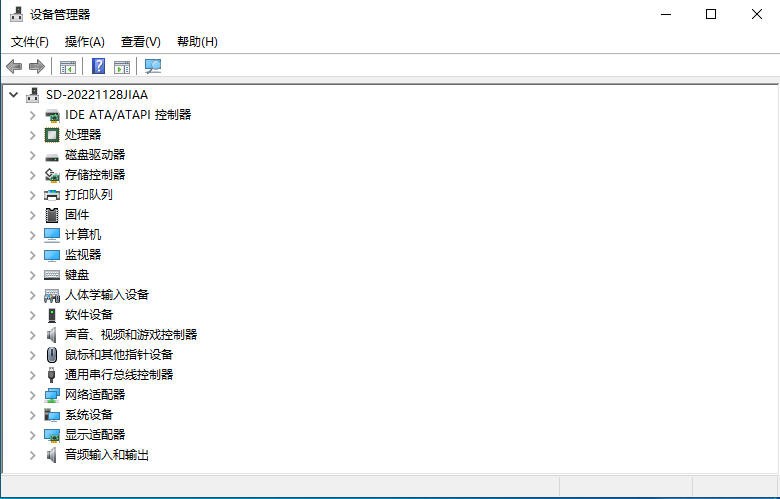
Task: Expand the 网络适配器 category chevron
Action: [x=32, y=395]
